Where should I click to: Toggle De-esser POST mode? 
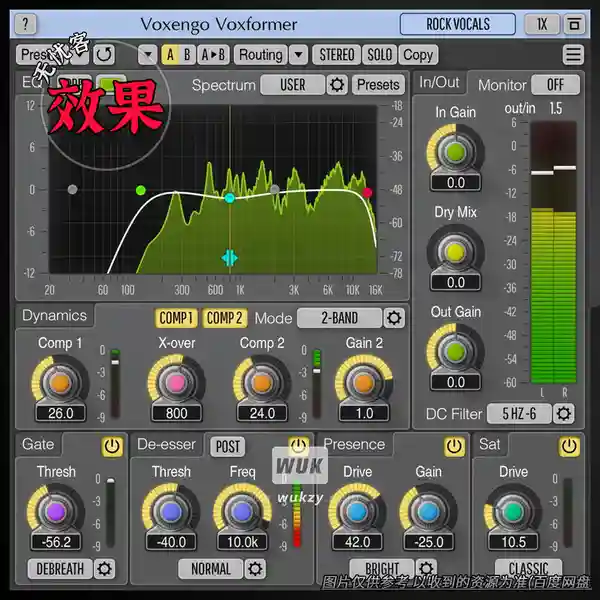pyautogui.click(x=228, y=447)
